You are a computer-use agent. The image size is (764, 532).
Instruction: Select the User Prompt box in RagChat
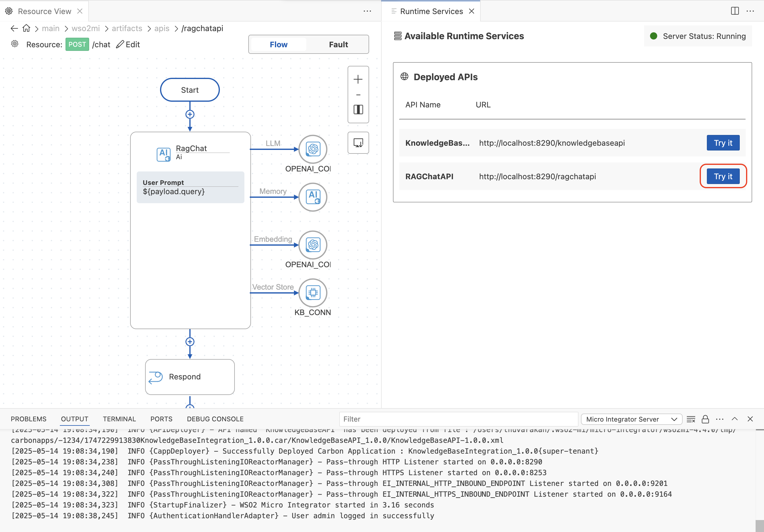(x=190, y=187)
